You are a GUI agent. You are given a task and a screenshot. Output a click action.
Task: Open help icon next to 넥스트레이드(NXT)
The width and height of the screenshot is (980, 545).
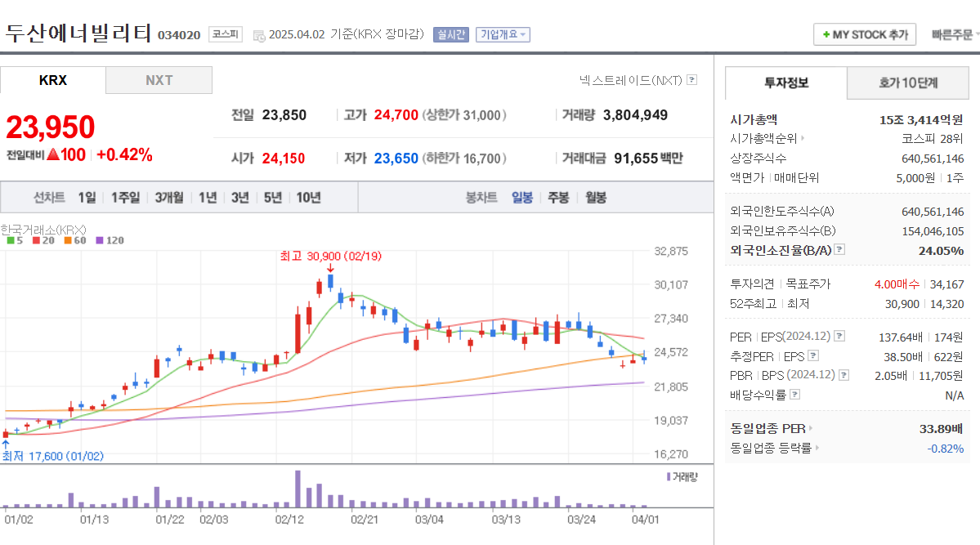coord(691,79)
